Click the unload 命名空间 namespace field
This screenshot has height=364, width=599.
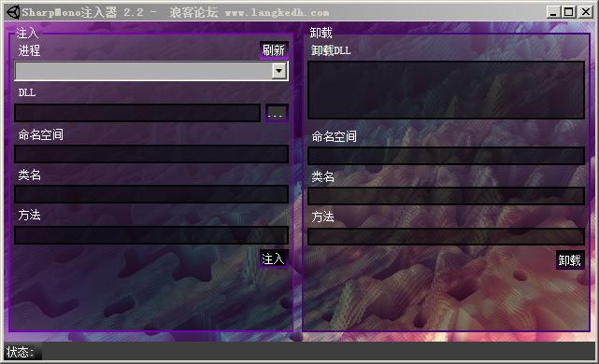pyautogui.click(x=446, y=156)
